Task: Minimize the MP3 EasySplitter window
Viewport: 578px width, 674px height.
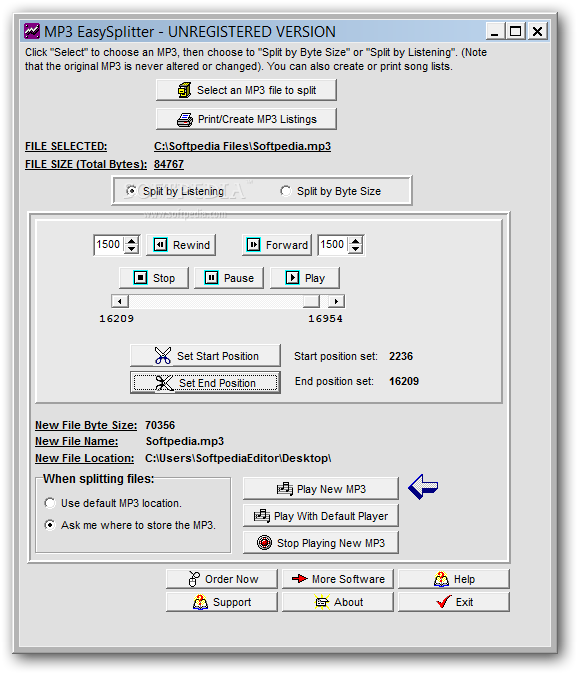Action: 495,31
